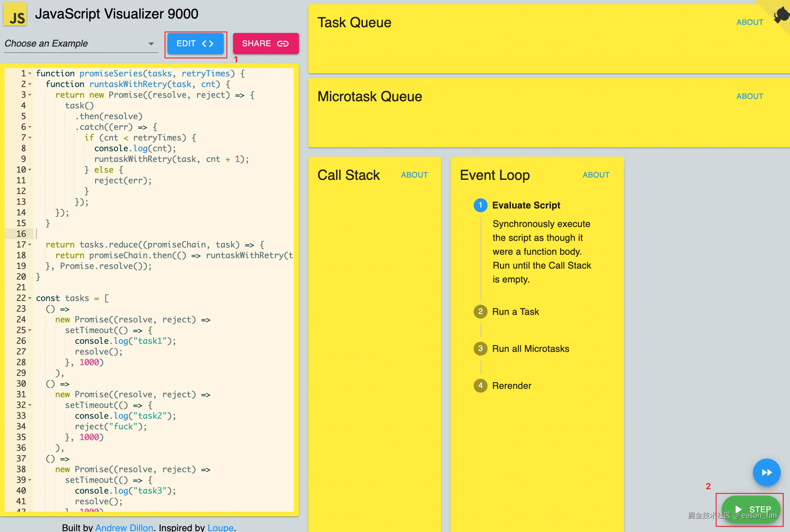
Task: Click the blue EDIT button
Action: coord(195,43)
